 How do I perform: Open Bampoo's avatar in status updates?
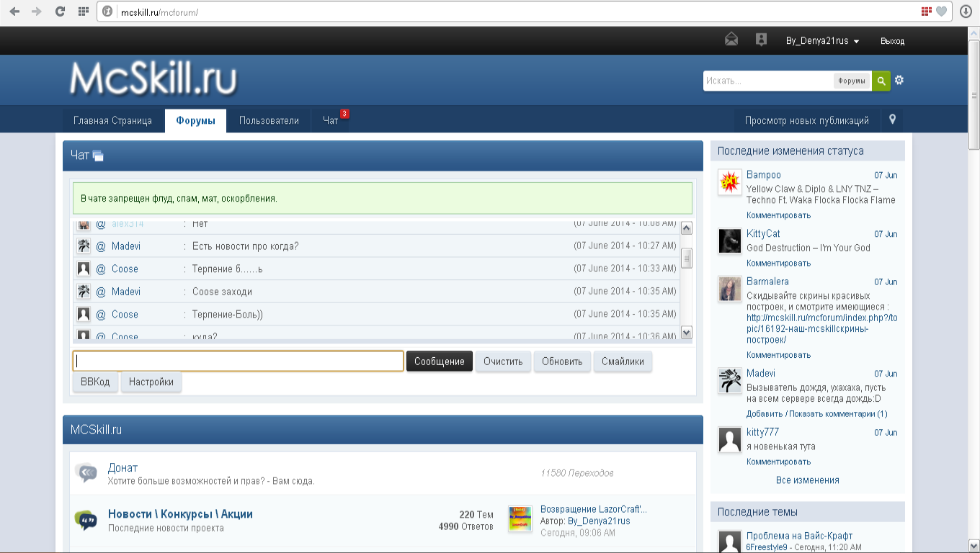[730, 183]
